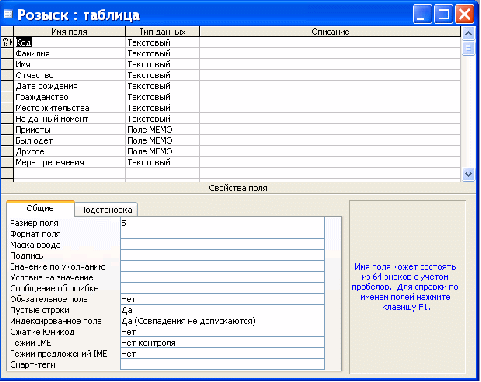Edit the Размер поля value box
Image resolution: width=481 pixels, height=382 pixels.
tap(222, 223)
